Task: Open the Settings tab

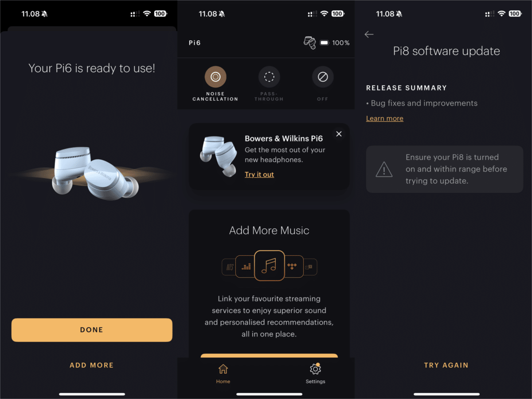Action: pyautogui.click(x=315, y=374)
